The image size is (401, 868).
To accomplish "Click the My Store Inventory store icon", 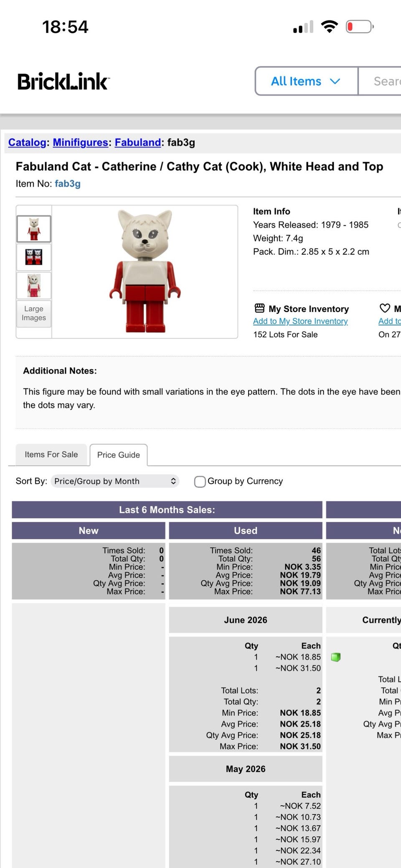I will pyautogui.click(x=260, y=308).
